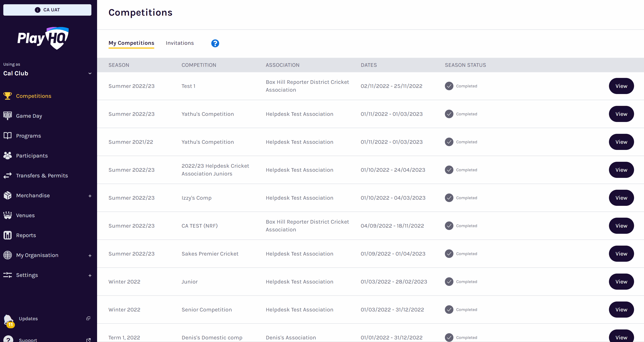Click the date range 02/11/2022 - 25/11/2022
Viewport: 644px width, 342px height.
[x=392, y=86]
